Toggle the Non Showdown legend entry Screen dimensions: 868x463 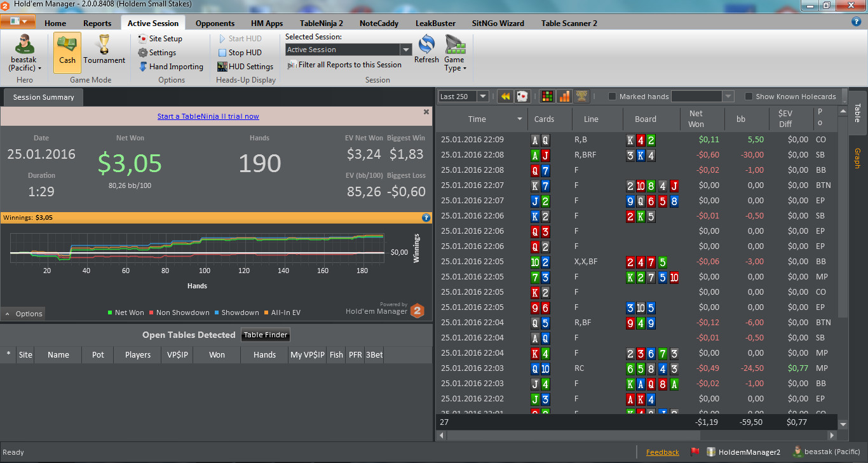(x=179, y=312)
